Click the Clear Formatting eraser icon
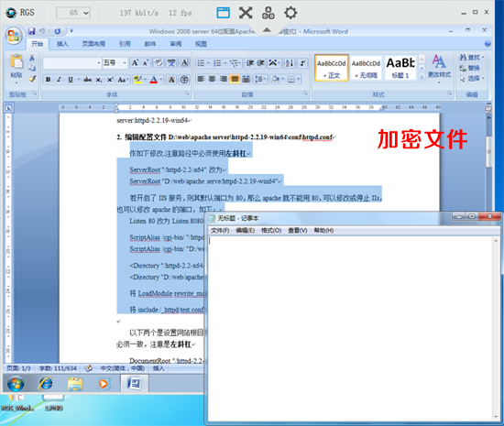The image size is (504, 426). (159, 62)
